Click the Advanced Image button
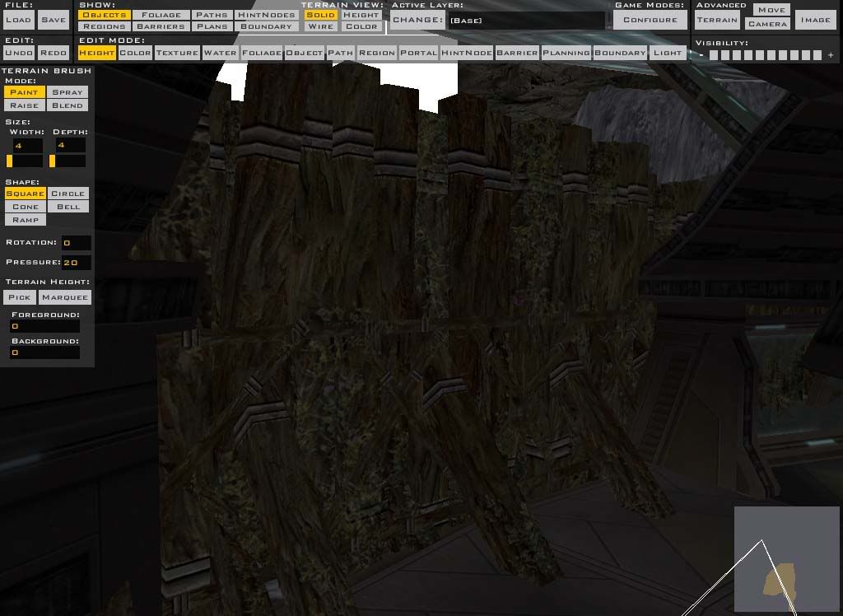 tap(816, 20)
